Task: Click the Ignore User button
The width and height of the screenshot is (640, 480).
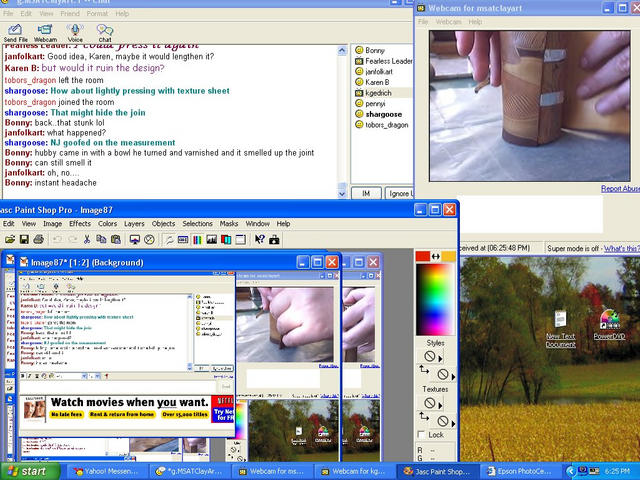Action: [x=399, y=193]
